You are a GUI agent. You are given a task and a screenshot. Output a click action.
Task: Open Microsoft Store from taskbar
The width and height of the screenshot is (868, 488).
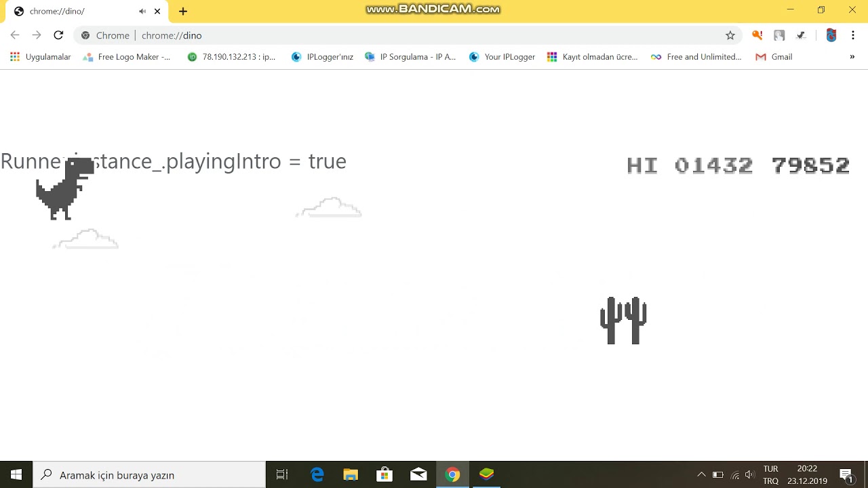pyautogui.click(x=384, y=474)
